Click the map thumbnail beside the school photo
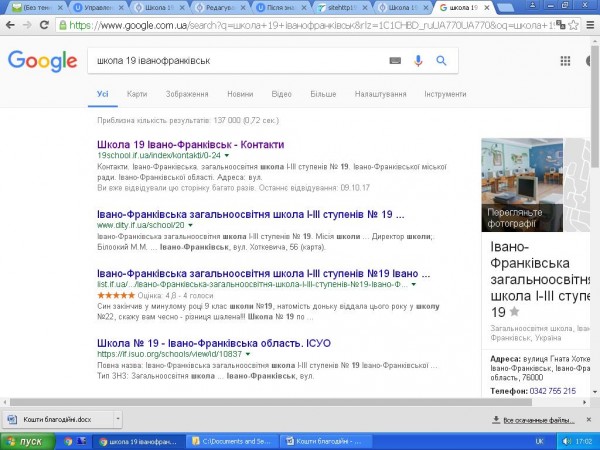This screenshot has width=600, height=450. click(578, 185)
